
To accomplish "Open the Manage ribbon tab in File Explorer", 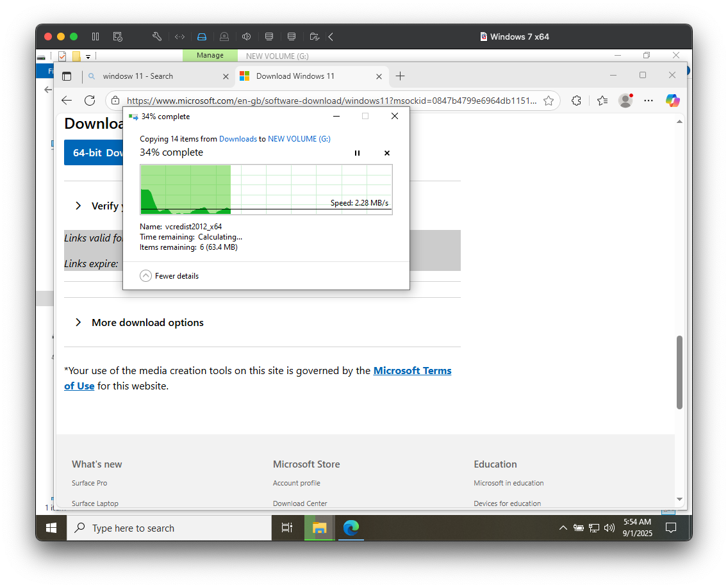I will click(210, 55).
